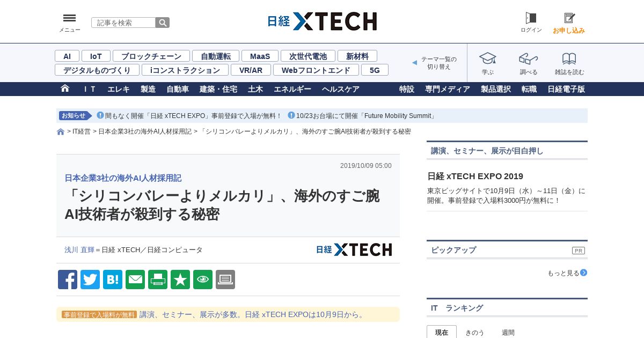Select the iコンストラクション theme tag
Image resolution: width=644 pixels, height=338 pixels.
[x=185, y=70]
